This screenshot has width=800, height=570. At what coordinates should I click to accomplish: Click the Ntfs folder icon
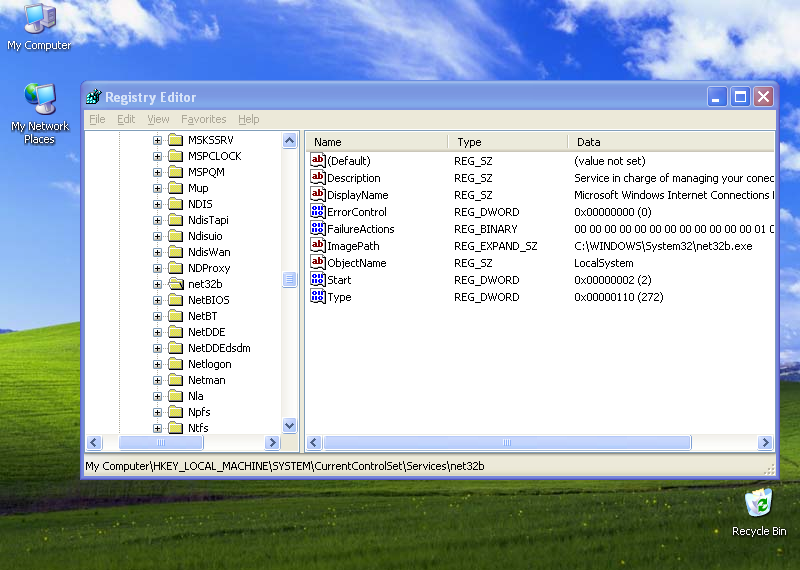176,428
